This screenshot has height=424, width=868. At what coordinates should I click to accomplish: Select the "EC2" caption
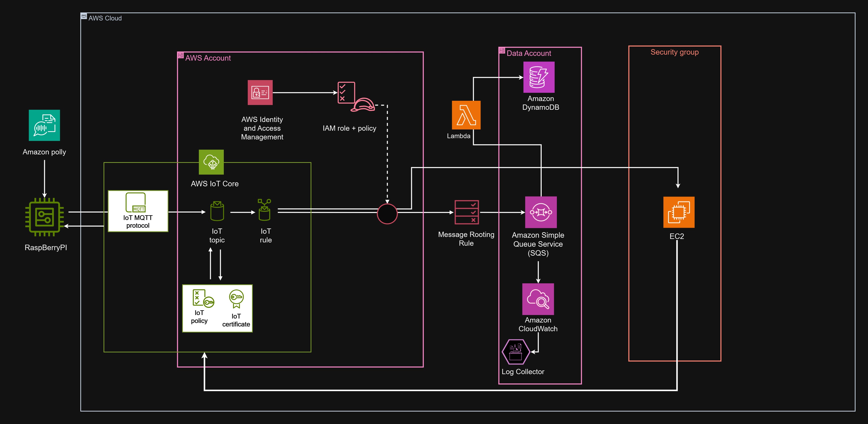click(x=677, y=236)
